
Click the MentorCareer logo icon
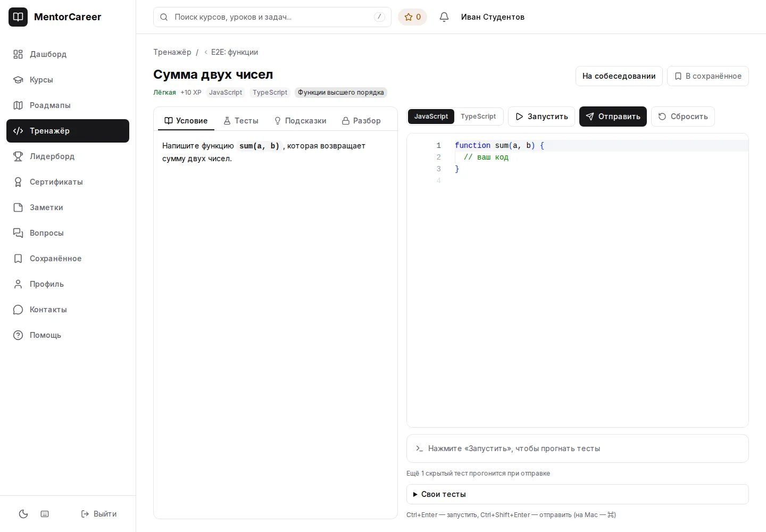[18, 17]
